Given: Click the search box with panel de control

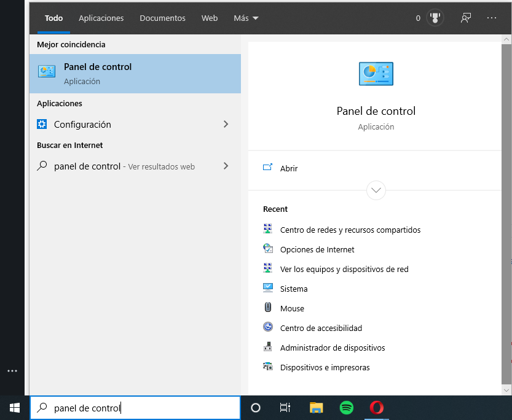Looking at the screenshot, I should coord(135,408).
